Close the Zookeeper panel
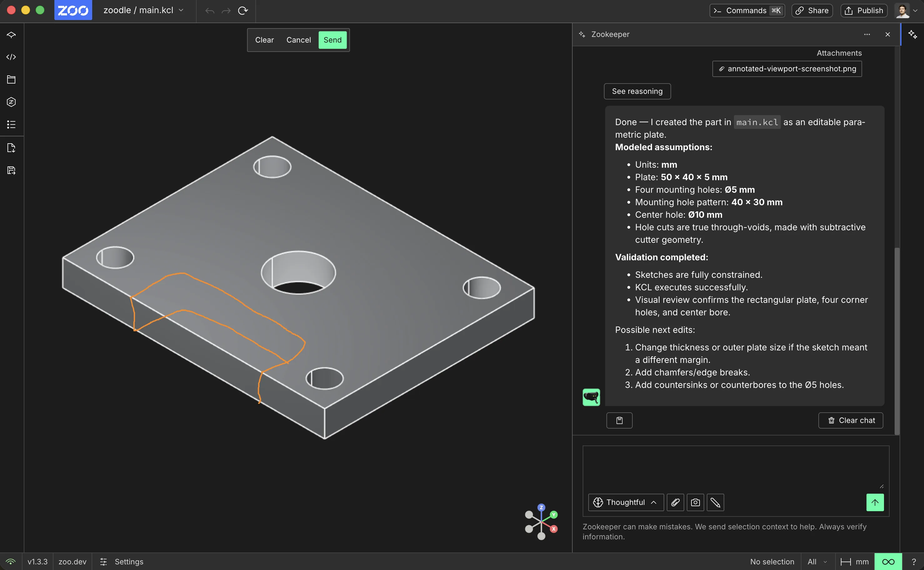This screenshot has width=924, height=570. click(888, 34)
